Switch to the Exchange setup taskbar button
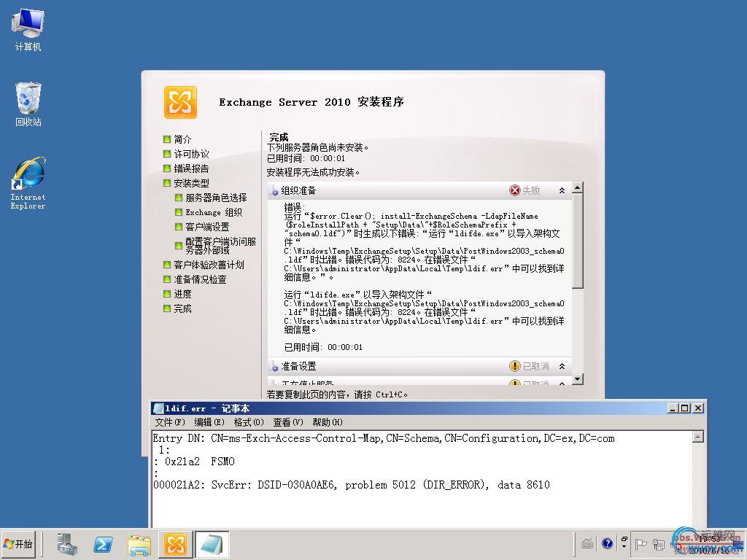The width and height of the screenshot is (747, 560). coord(175,544)
